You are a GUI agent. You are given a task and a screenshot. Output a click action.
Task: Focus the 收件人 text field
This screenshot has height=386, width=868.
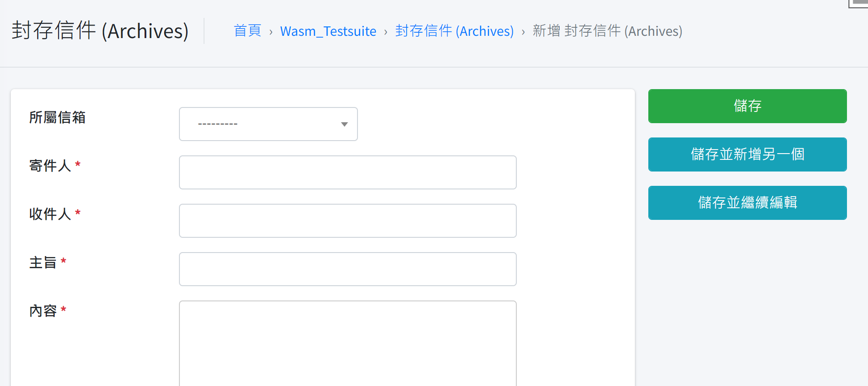[348, 221]
